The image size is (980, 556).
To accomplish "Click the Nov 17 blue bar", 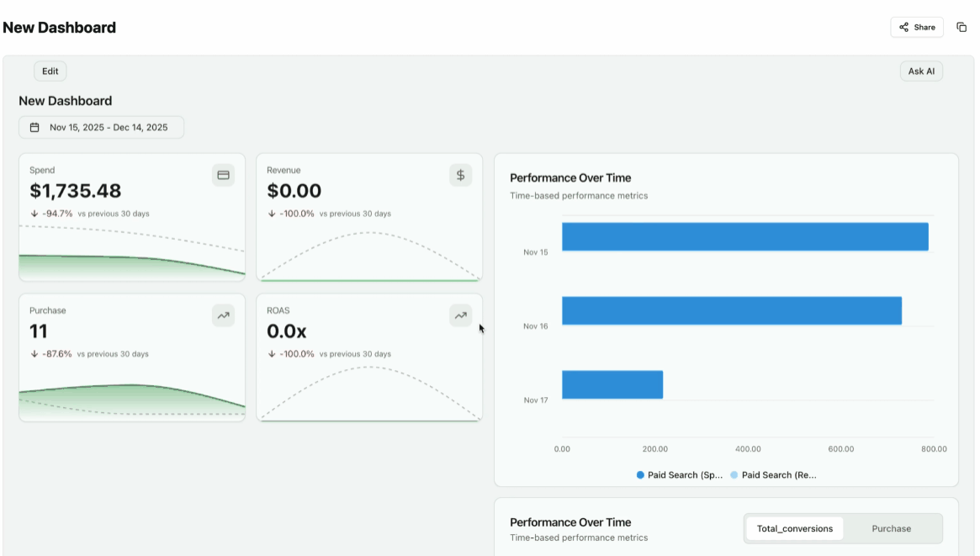I will tap(612, 384).
